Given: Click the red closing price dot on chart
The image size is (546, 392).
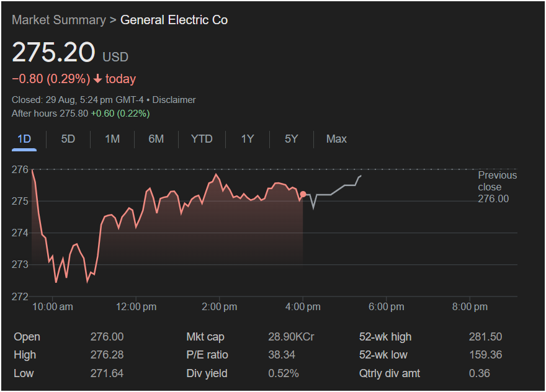Looking at the screenshot, I should (x=303, y=194).
